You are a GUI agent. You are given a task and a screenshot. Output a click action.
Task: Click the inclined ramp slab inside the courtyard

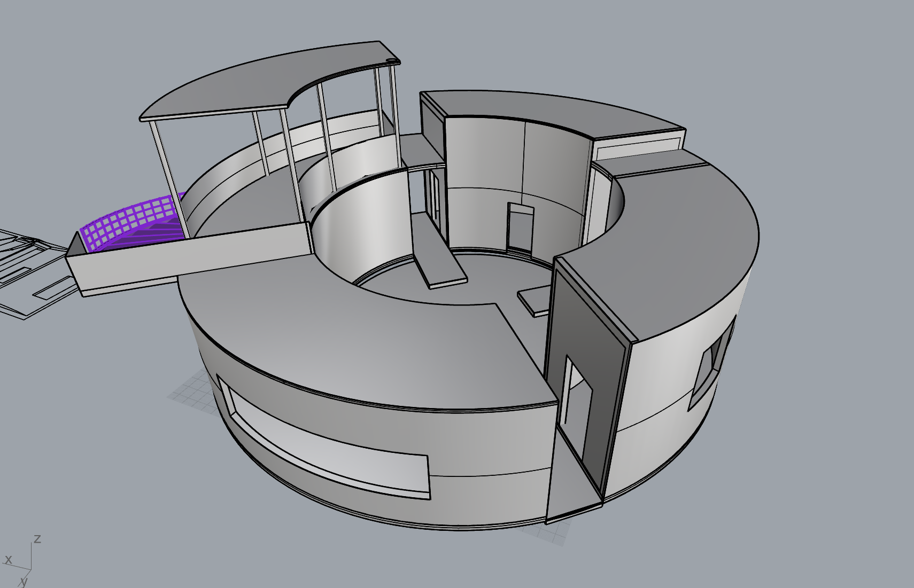point(437,256)
